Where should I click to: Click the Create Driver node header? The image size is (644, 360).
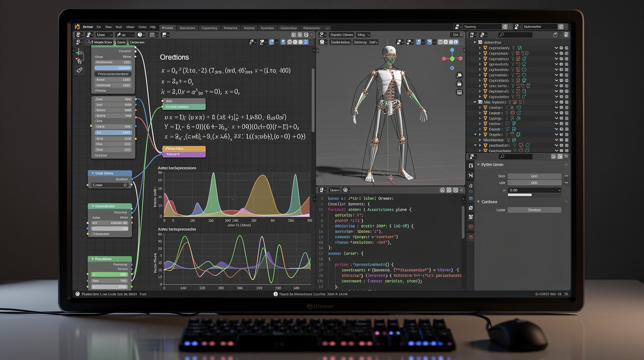pos(110,174)
